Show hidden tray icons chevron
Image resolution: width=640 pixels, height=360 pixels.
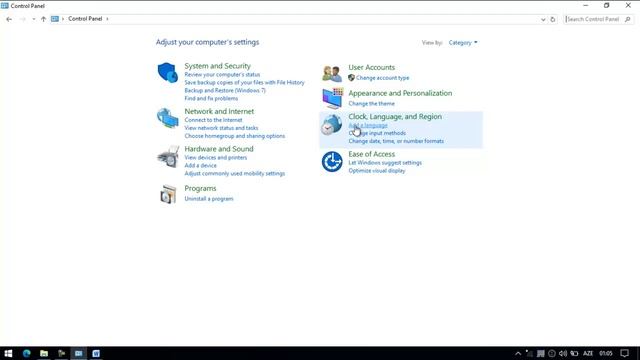[x=518, y=353]
